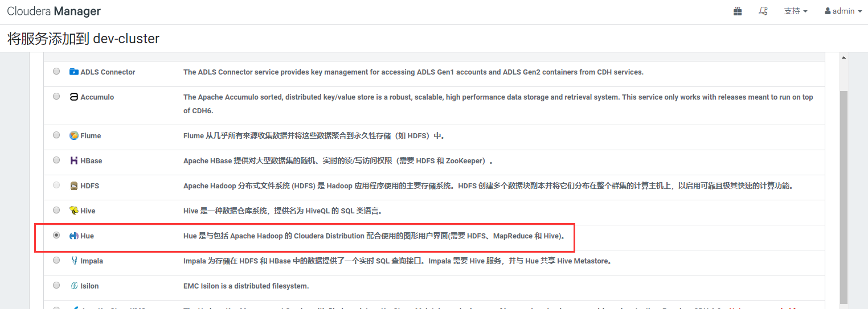Expand the 支持 support menu
The height and width of the screenshot is (309, 868).
(796, 11)
